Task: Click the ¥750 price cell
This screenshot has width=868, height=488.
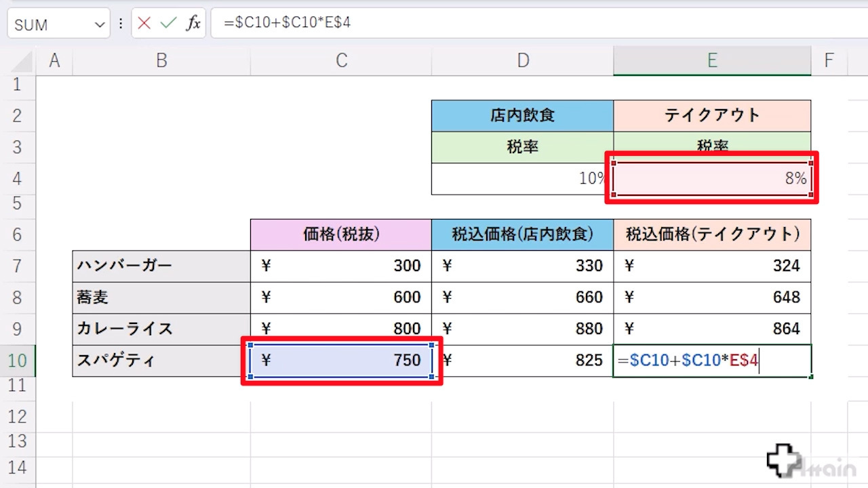Action: (x=341, y=361)
